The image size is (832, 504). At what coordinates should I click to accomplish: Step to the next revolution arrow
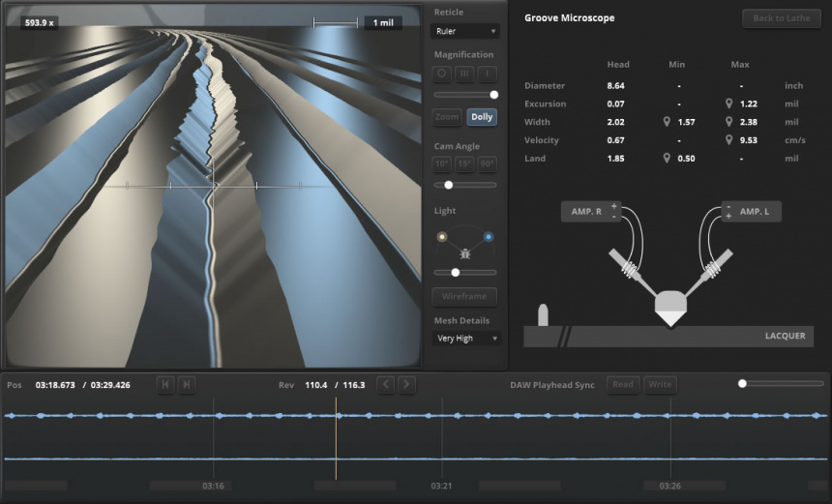tap(406, 385)
